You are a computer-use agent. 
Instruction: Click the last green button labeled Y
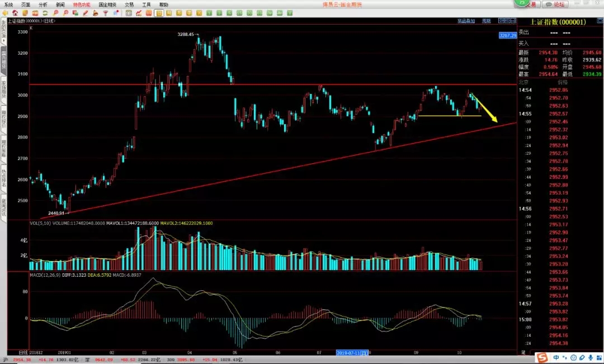pos(290,13)
